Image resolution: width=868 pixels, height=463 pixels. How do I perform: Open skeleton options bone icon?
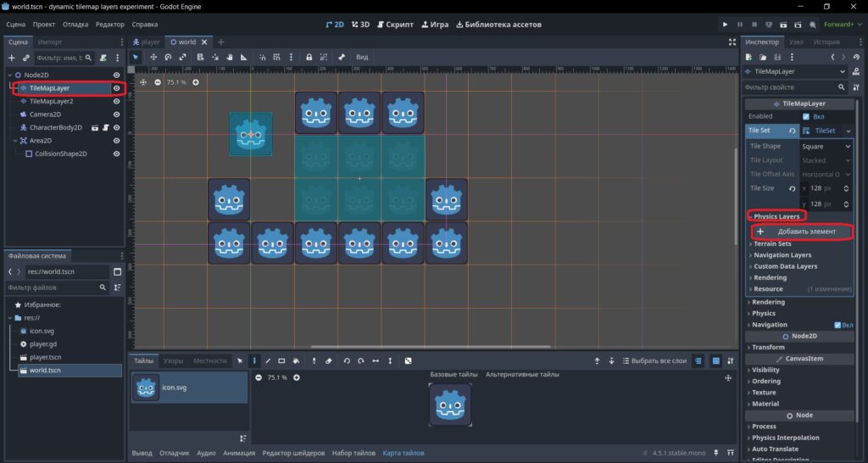point(342,57)
